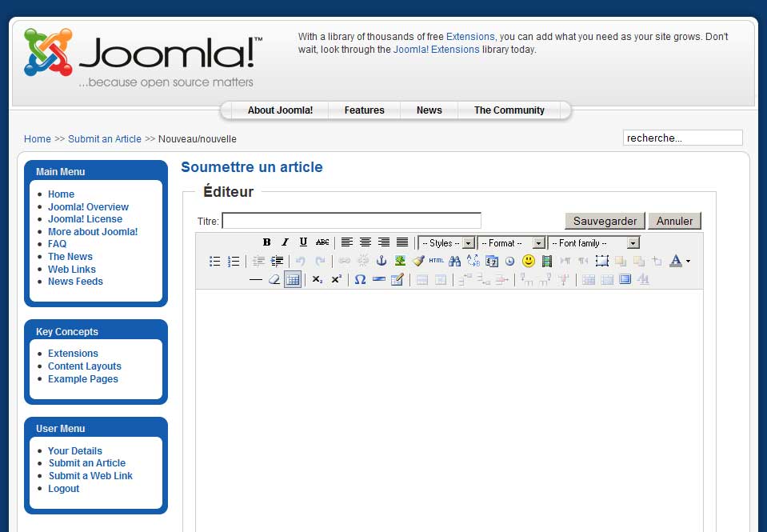Clean up messy code with the broom icon

(418, 261)
